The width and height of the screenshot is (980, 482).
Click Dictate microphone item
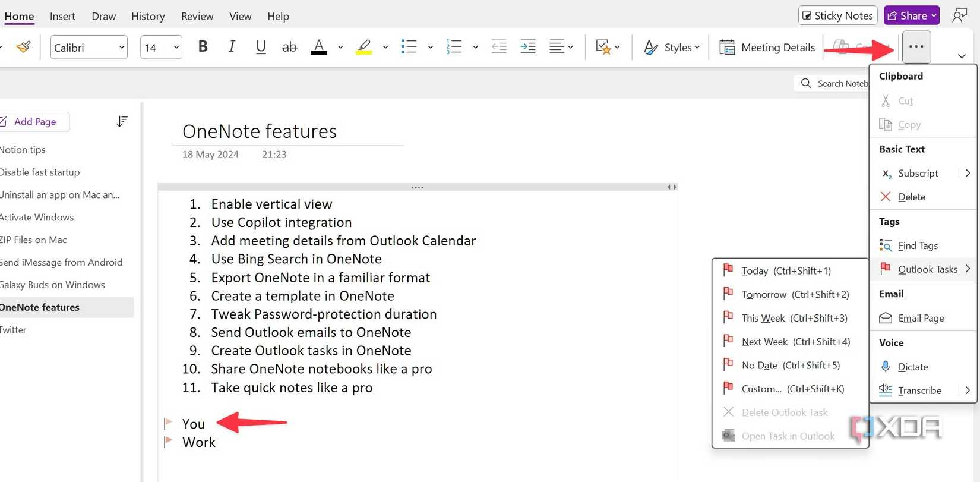coord(923,367)
